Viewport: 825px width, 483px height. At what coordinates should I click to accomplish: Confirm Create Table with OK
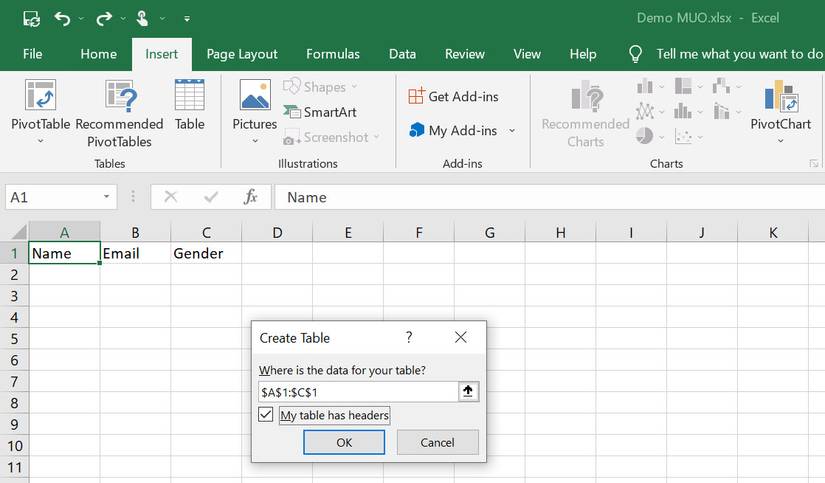pos(344,442)
